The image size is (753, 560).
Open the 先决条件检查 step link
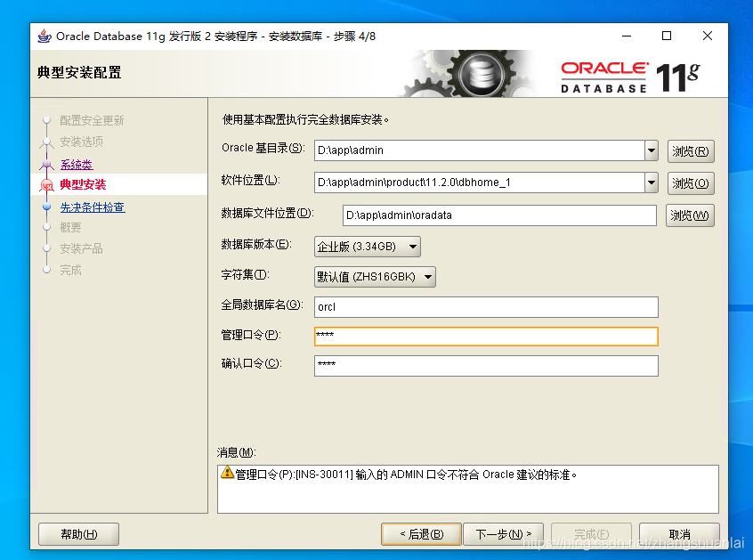pyautogui.click(x=93, y=207)
